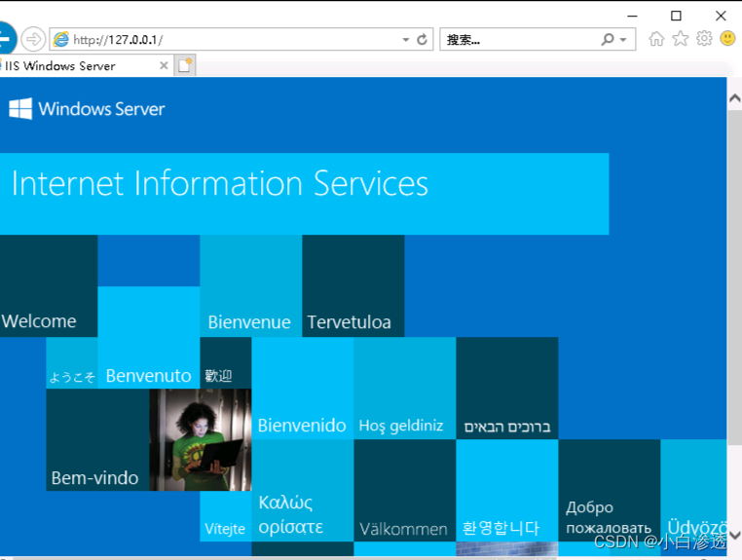The image size is (742, 560).
Task: Open a new tab button
Action: click(x=185, y=65)
